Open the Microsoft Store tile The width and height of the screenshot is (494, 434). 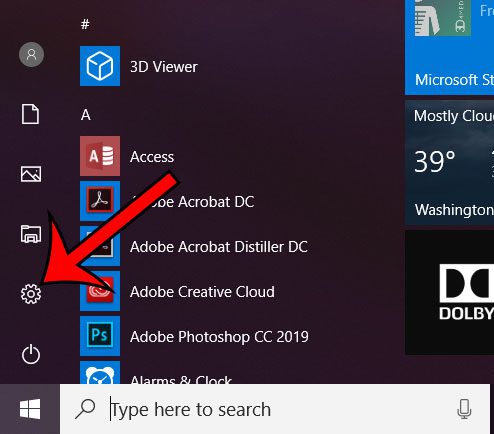449,47
